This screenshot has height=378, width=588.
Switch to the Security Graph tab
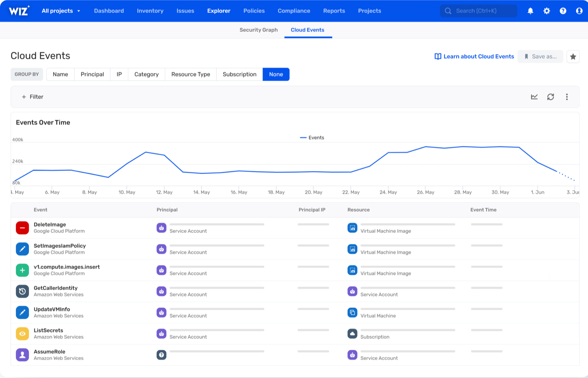tap(258, 30)
